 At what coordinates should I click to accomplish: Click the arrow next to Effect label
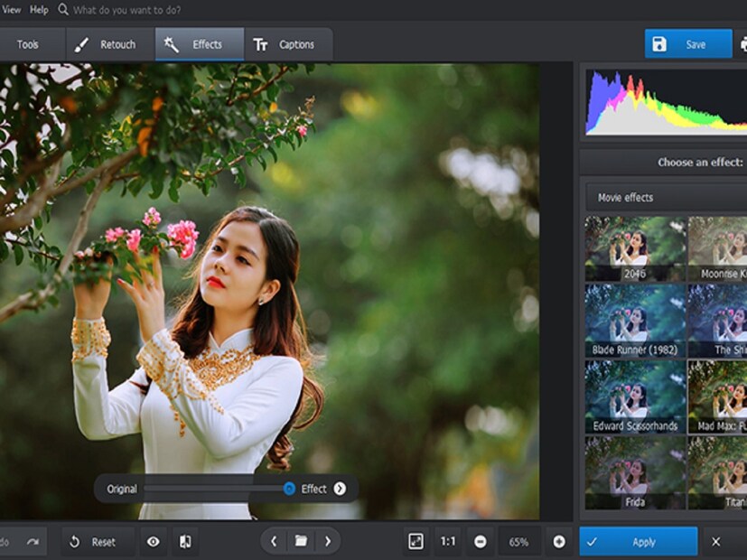tap(340, 489)
